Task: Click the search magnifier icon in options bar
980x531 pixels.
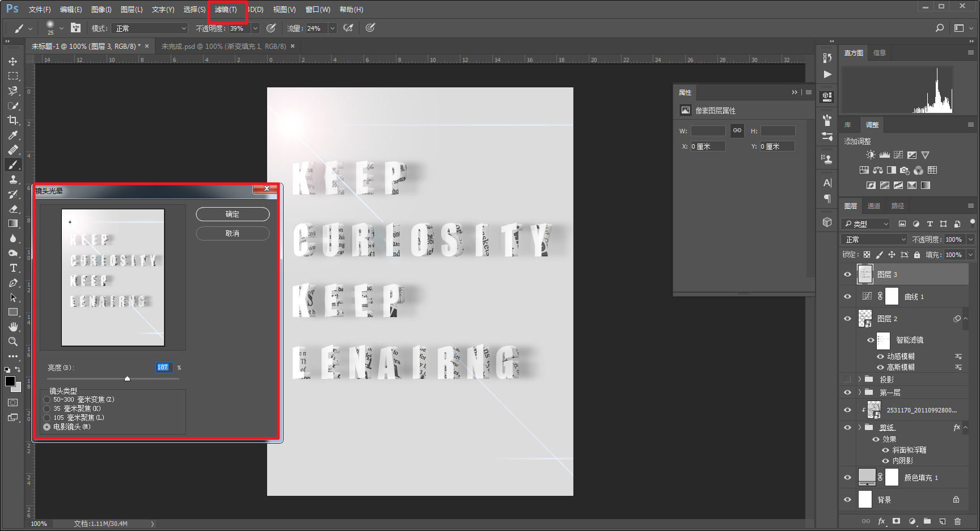Action: coord(940,28)
